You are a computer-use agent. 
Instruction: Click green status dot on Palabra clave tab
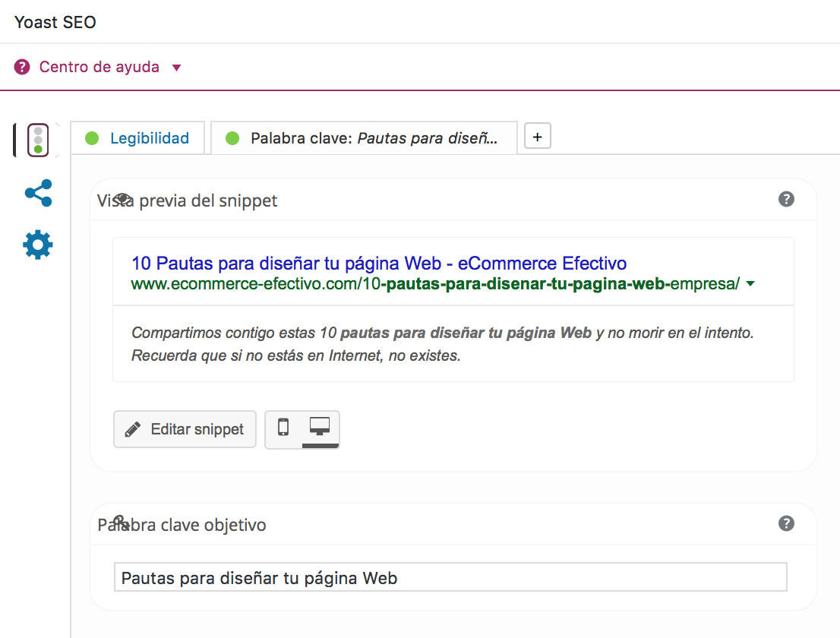pyautogui.click(x=232, y=138)
